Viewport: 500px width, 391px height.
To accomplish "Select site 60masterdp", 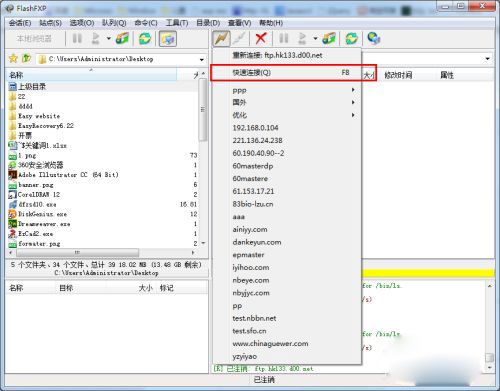I will coord(287,166).
